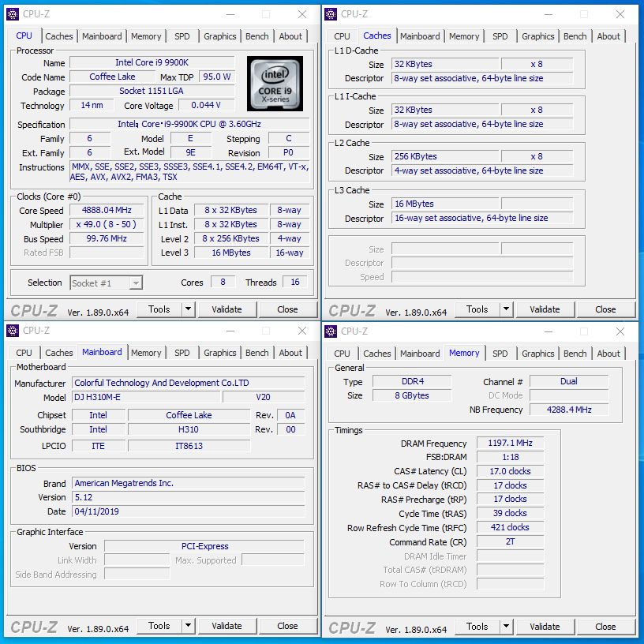Image resolution: width=644 pixels, height=644 pixels.
Task: Open Mainboard tab in Memory window
Action: 420,354
